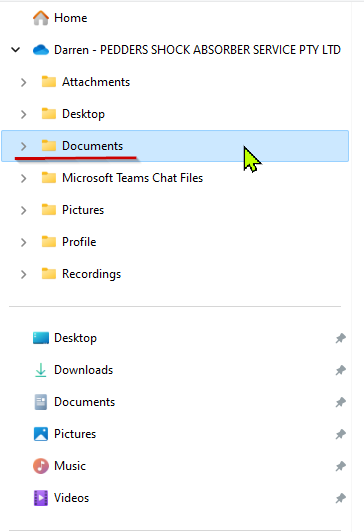364x532 pixels.
Task: Select the OneDrive Desktop yellow folder icon
Action: point(49,114)
